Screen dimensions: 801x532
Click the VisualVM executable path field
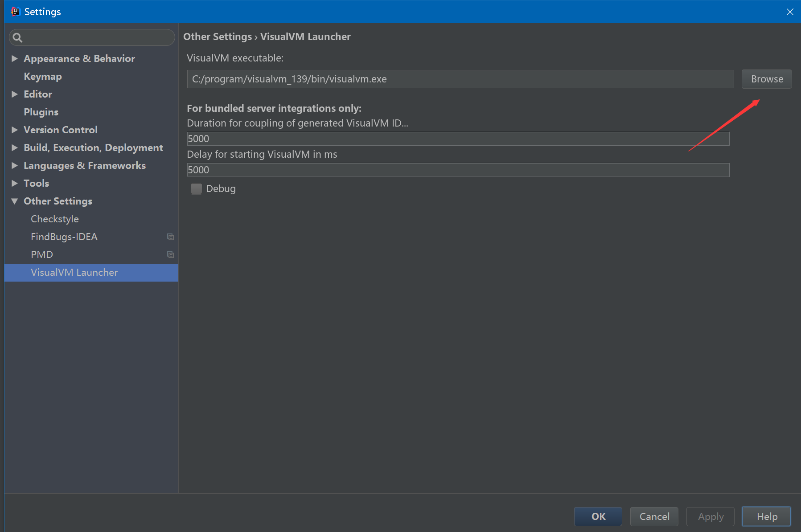coord(460,79)
